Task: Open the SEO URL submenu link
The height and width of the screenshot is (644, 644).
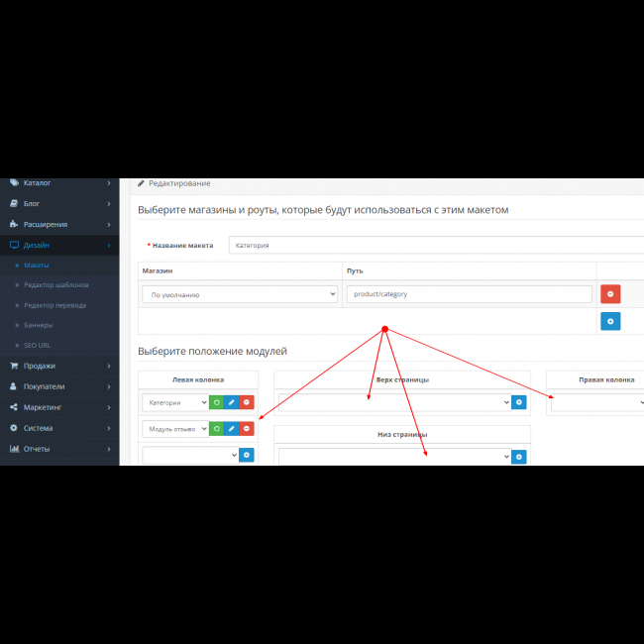Action: point(38,345)
